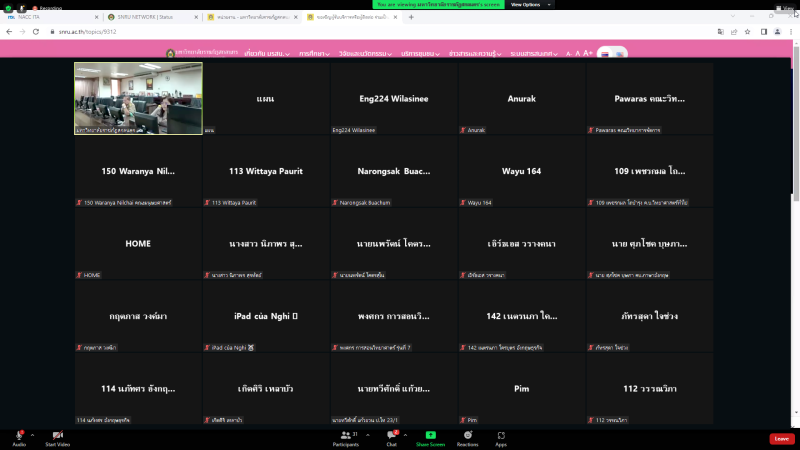Expand audio settings caret beside Audio

click(x=33, y=435)
